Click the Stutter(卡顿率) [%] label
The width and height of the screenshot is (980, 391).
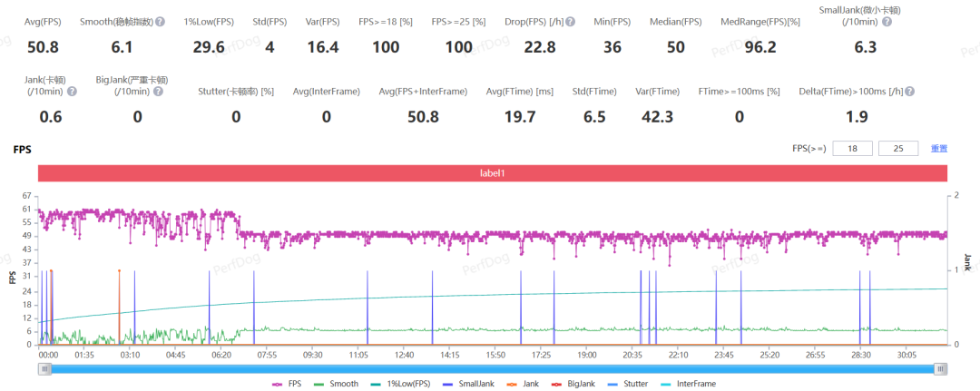click(236, 92)
